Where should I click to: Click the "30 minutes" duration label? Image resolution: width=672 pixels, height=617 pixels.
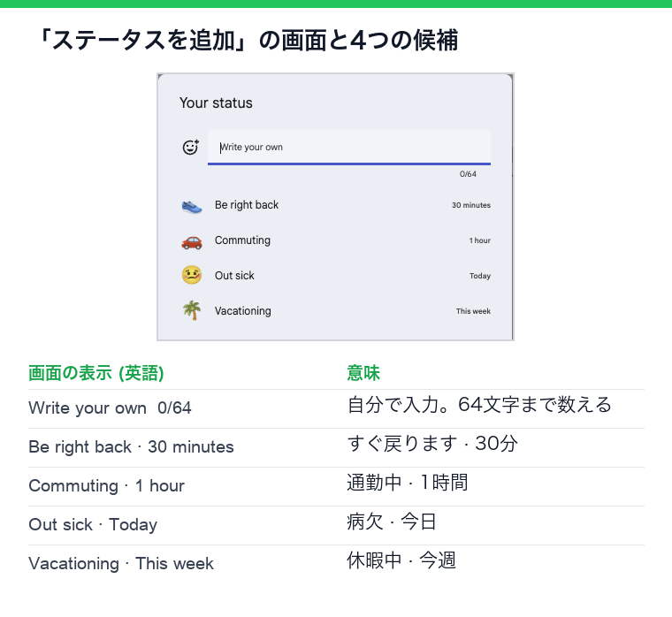[x=471, y=205]
